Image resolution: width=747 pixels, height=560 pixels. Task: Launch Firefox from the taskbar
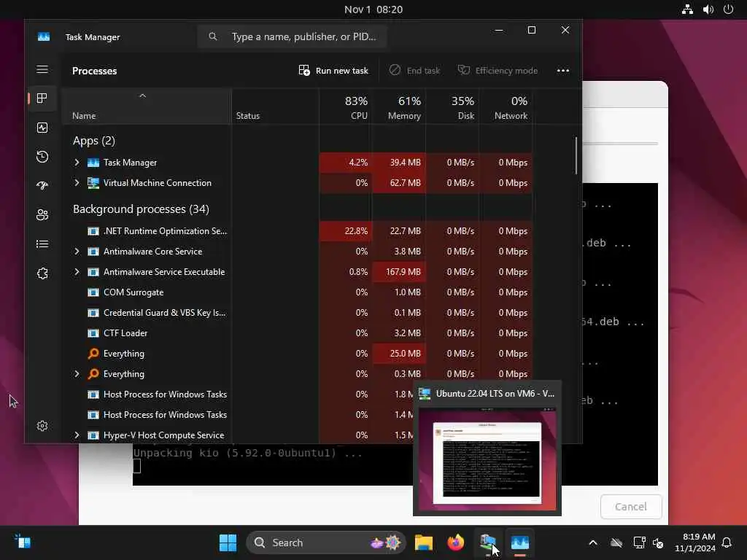tap(456, 542)
